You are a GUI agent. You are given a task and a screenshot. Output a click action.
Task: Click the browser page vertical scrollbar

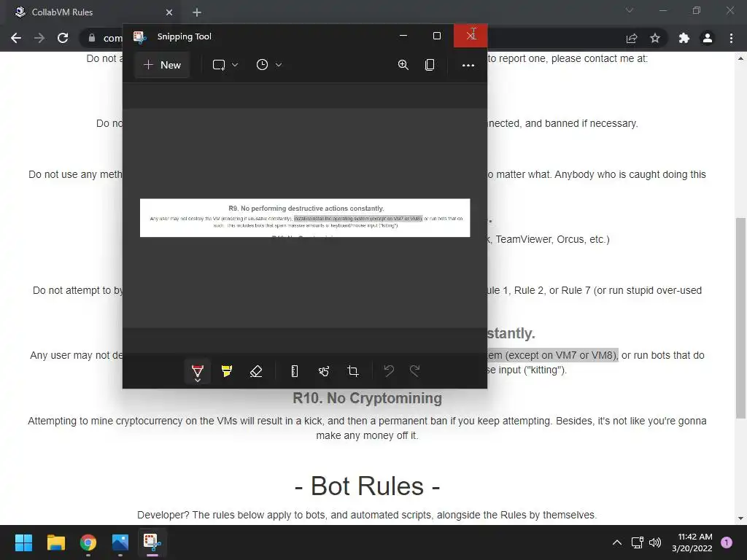740,318
